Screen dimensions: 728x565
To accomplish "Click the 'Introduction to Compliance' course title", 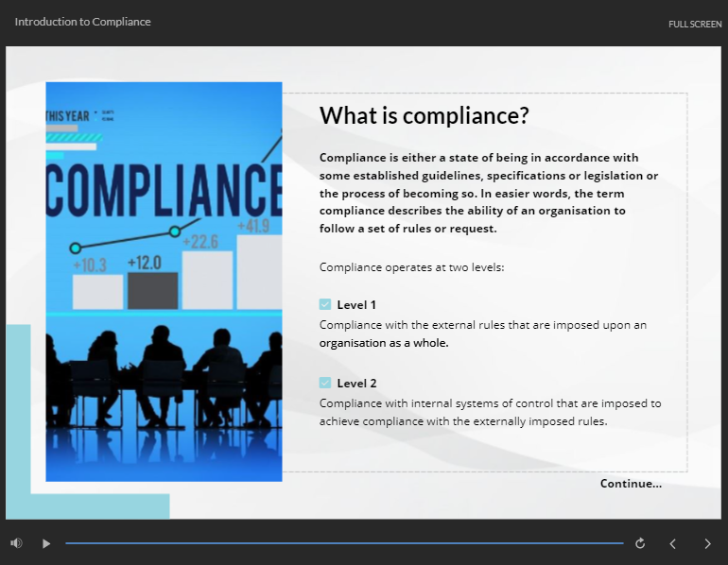I will point(83,22).
